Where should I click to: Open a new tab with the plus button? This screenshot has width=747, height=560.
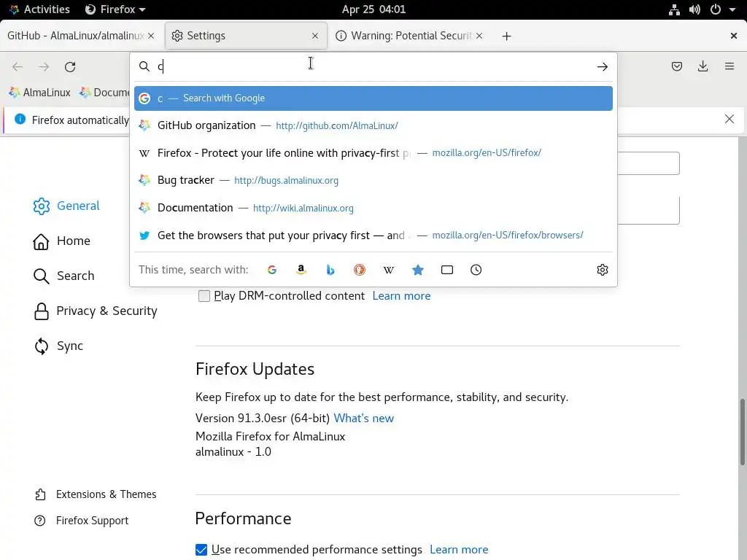pos(506,36)
